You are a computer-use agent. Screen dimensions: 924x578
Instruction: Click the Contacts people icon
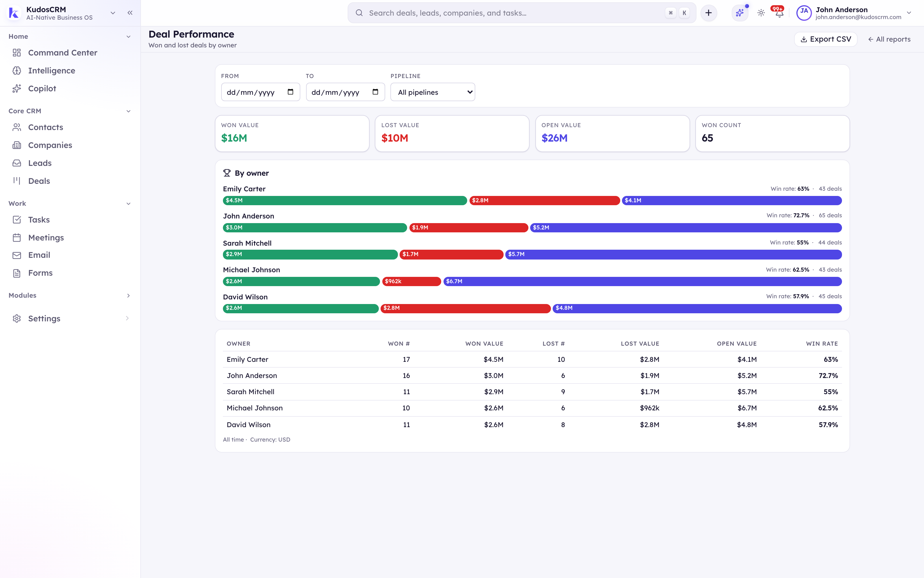17,127
